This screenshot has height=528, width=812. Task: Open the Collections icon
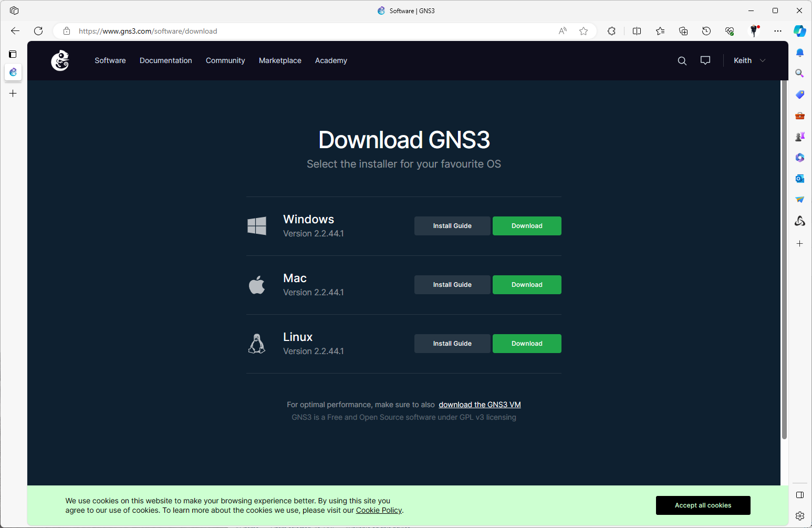(683, 31)
